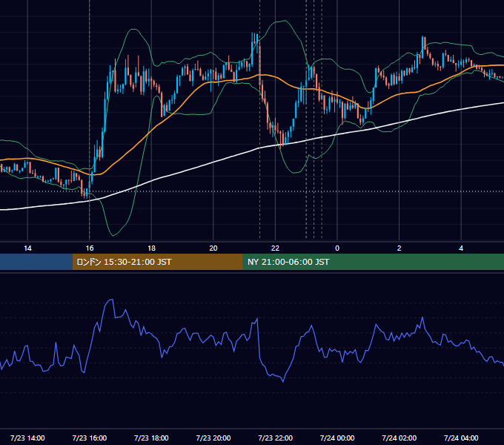
Task: Click the upper axis hour label 2
Action: click(399, 248)
